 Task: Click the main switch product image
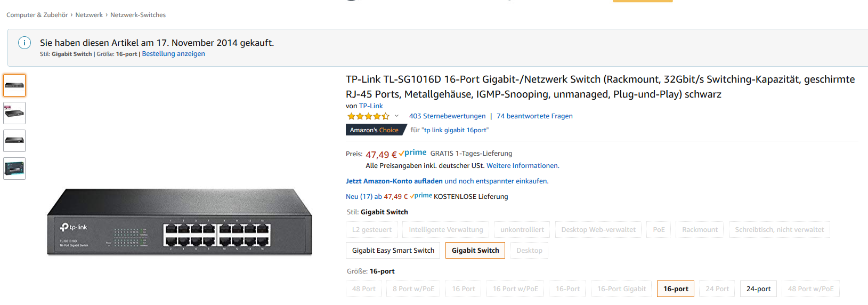point(180,222)
